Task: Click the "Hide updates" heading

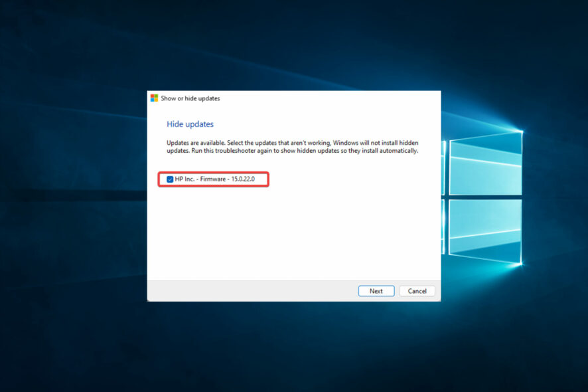Action: pyautogui.click(x=190, y=124)
